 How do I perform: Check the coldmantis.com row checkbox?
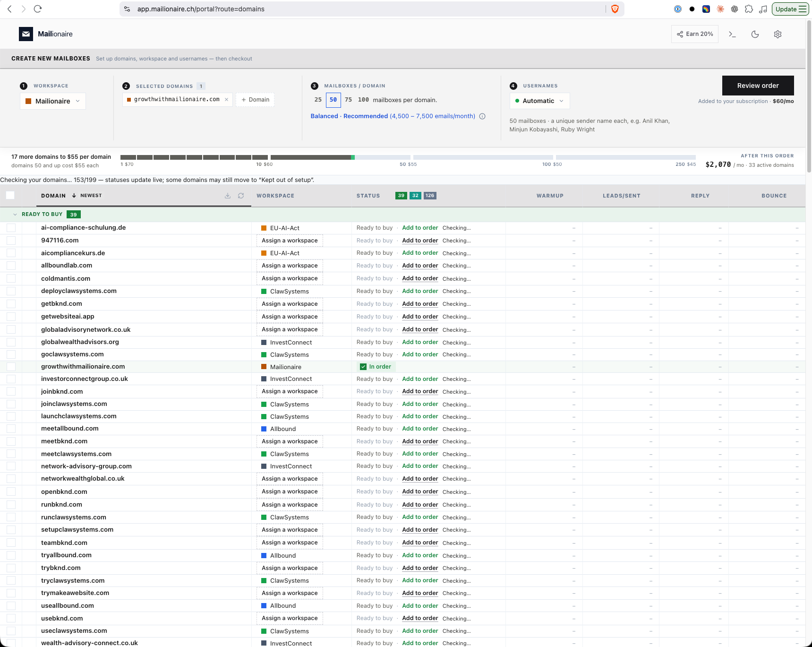pos(11,278)
